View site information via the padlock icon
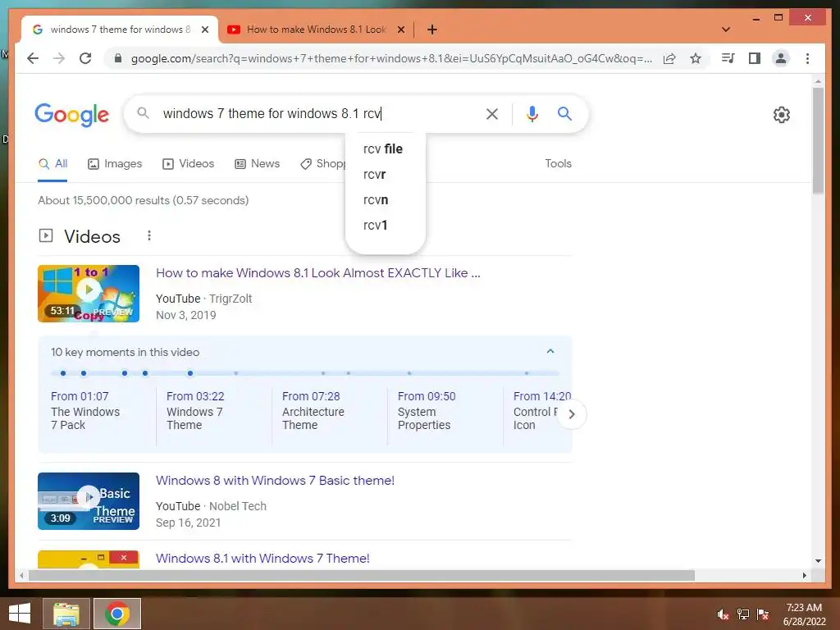The width and height of the screenshot is (840, 630). tap(118, 58)
